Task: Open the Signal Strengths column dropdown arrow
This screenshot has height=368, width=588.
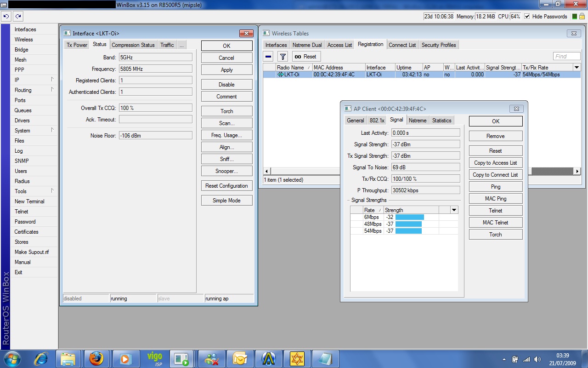Action: (x=454, y=210)
